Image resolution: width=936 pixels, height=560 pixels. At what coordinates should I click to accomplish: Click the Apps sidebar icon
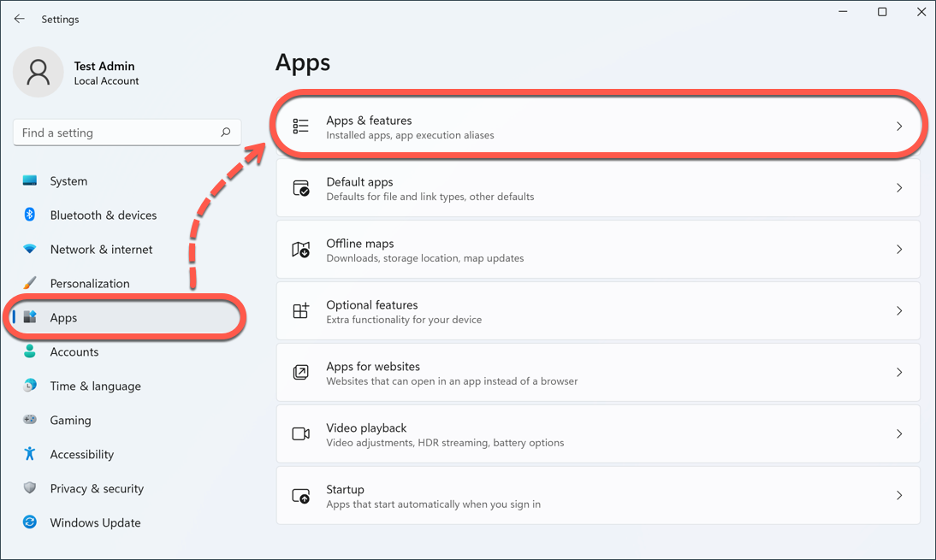(x=30, y=316)
